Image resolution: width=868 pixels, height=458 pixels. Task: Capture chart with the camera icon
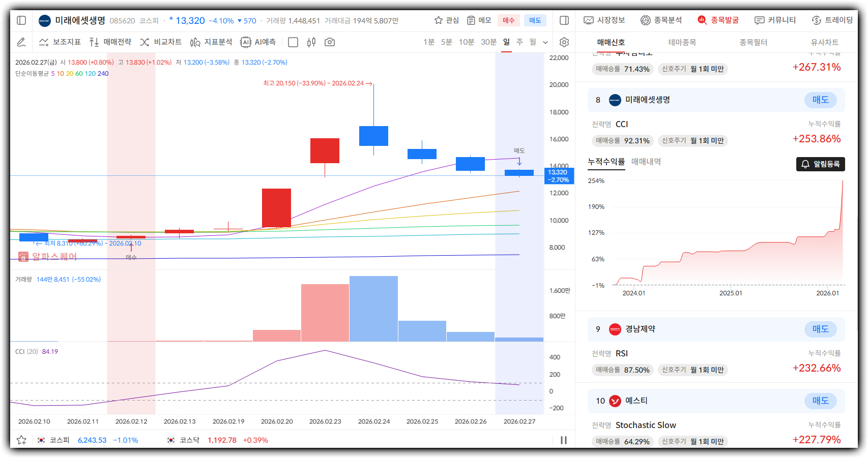click(330, 42)
